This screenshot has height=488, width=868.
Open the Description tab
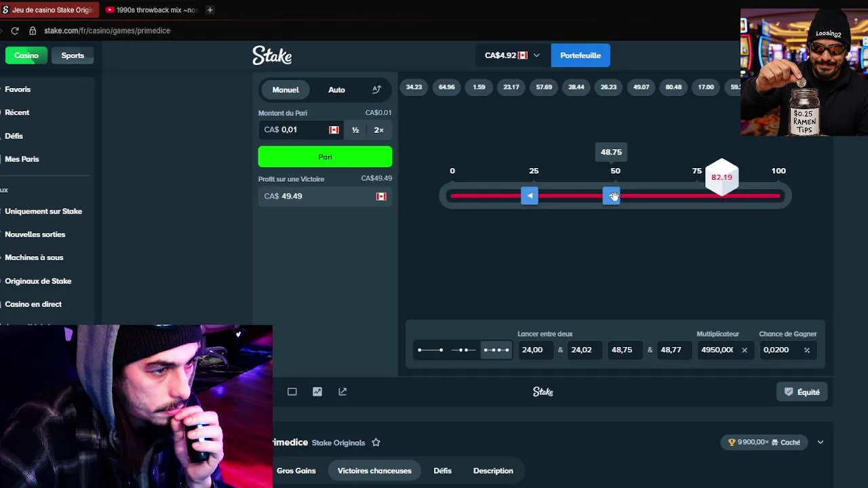(x=493, y=470)
